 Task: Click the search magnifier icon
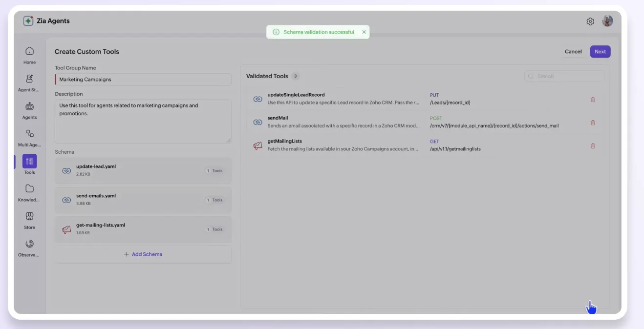click(x=531, y=76)
